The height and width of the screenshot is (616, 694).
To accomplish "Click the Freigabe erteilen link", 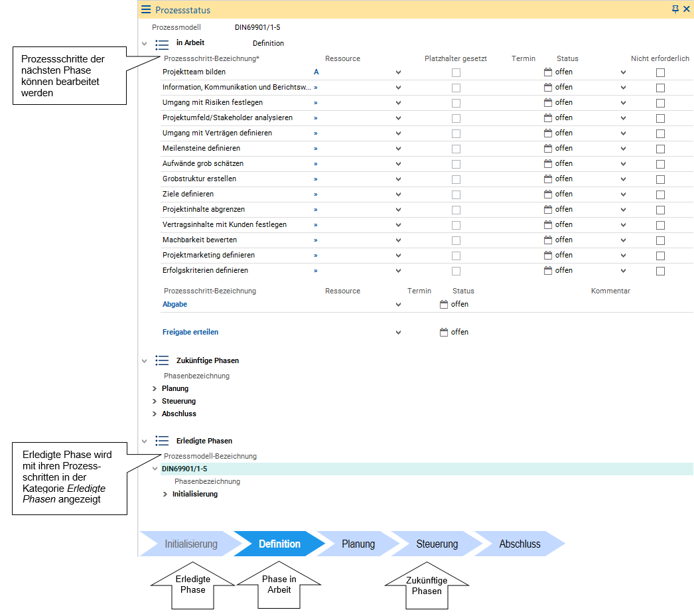I will tap(190, 332).
